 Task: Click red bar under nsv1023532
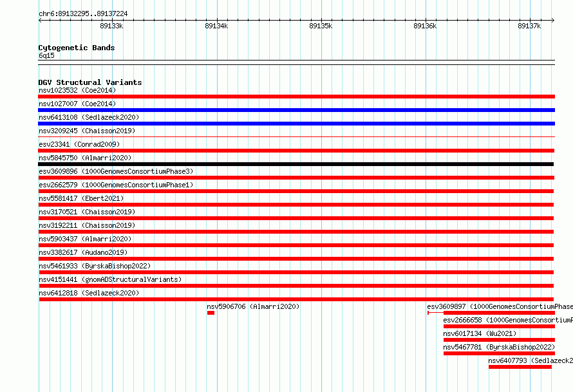tap(296, 97)
